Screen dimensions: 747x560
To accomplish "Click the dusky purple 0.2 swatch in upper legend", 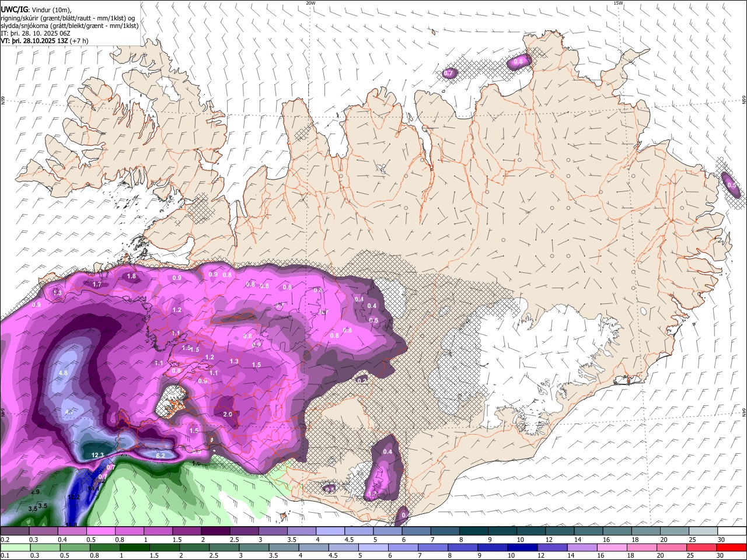I will (x=15, y=531).
